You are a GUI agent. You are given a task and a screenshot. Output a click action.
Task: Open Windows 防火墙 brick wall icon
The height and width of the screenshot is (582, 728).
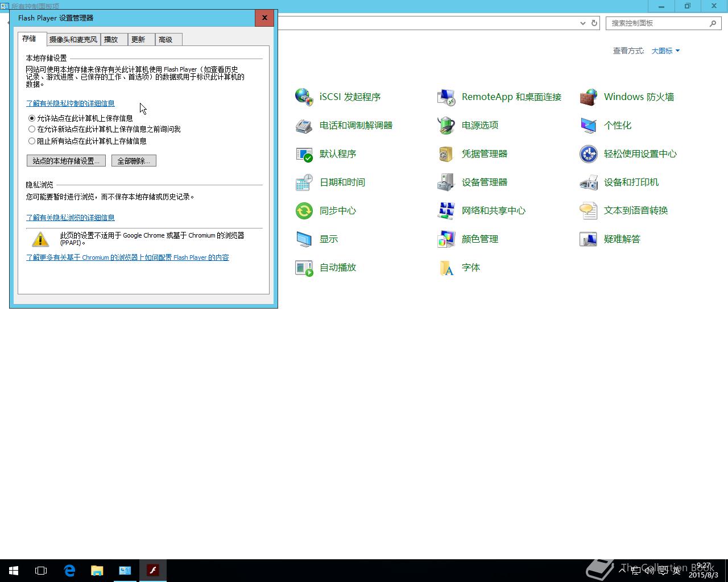coord(589,97)
